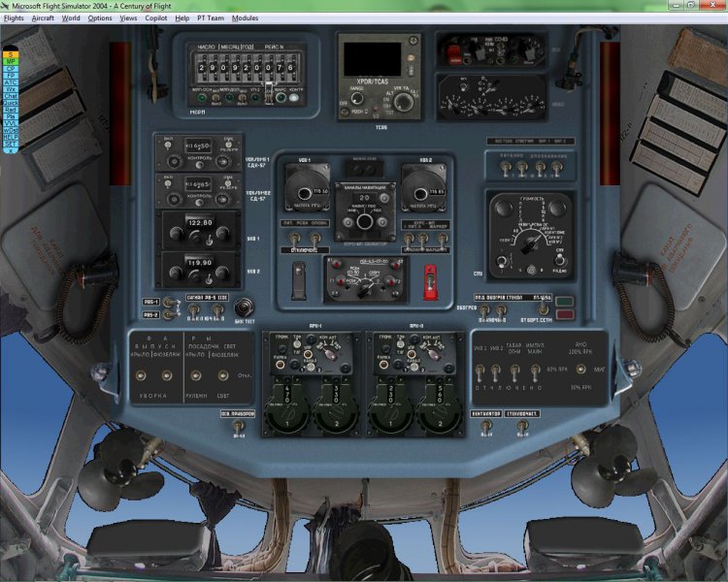
Task: Rotate the СПУ audio source selector knob
Action: 529,242
